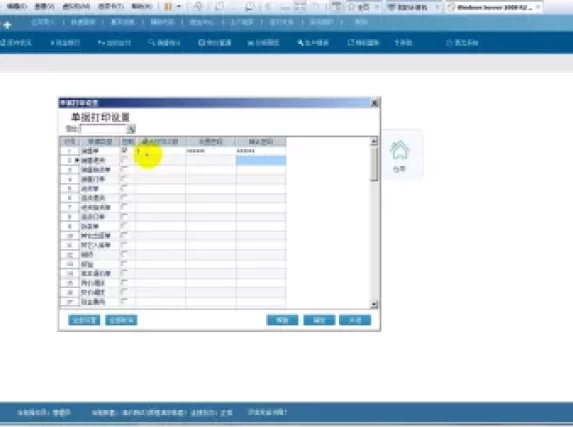The image size is (573, 427).
Task: Click the rightmost item in the dark blue toolbar
Action: (462, 43)
